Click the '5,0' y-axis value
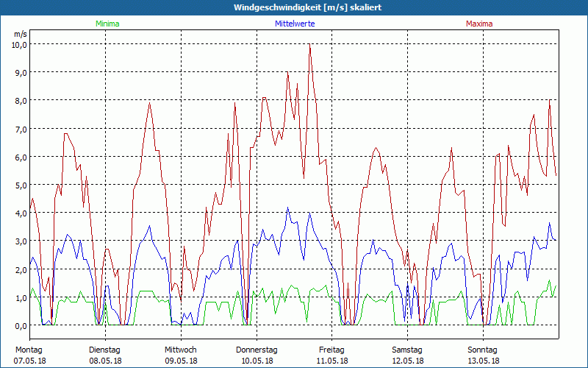Viewport: 588px width, 368px height. click(x=21, y=185)
